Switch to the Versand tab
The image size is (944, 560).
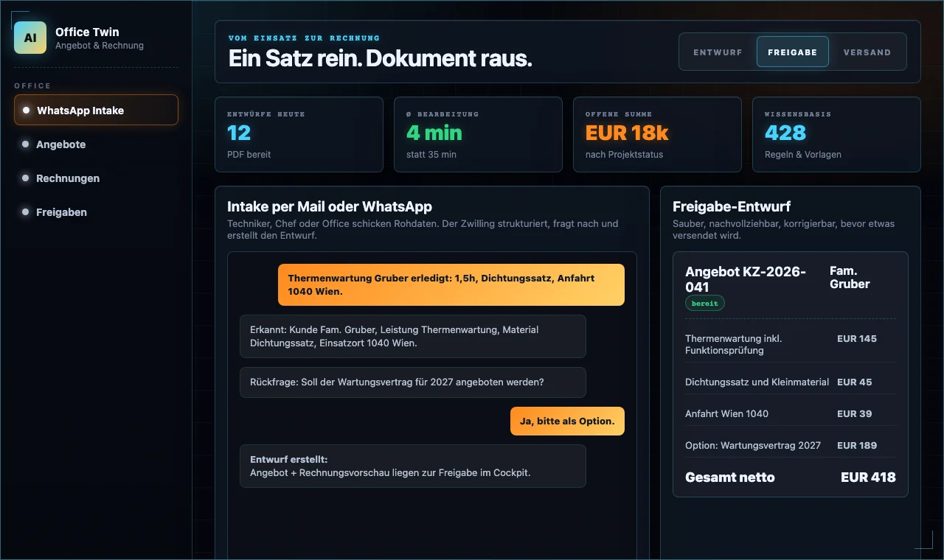[x=867, y=52]
